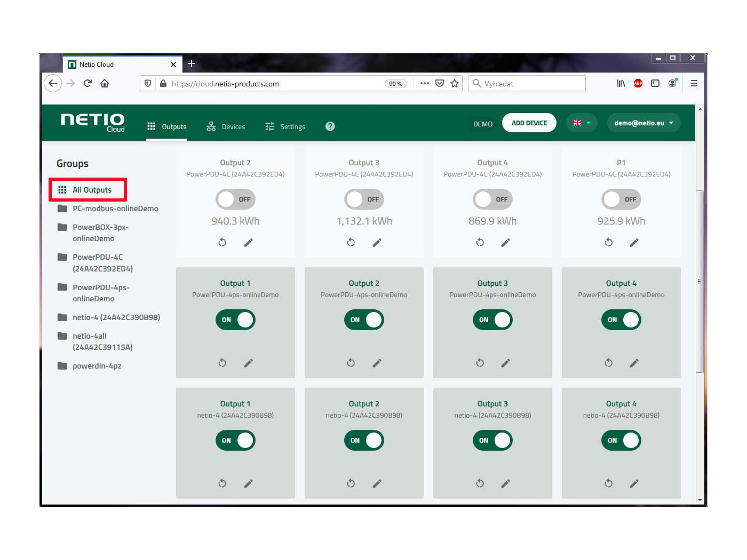Restart Output 2 of PowerPDU-4ps-onlineDemo

click(351, 363)
